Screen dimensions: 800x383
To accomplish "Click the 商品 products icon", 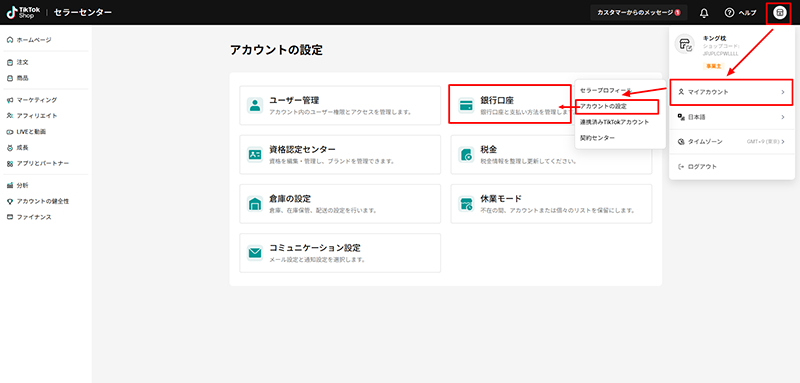I will point(10,78).
